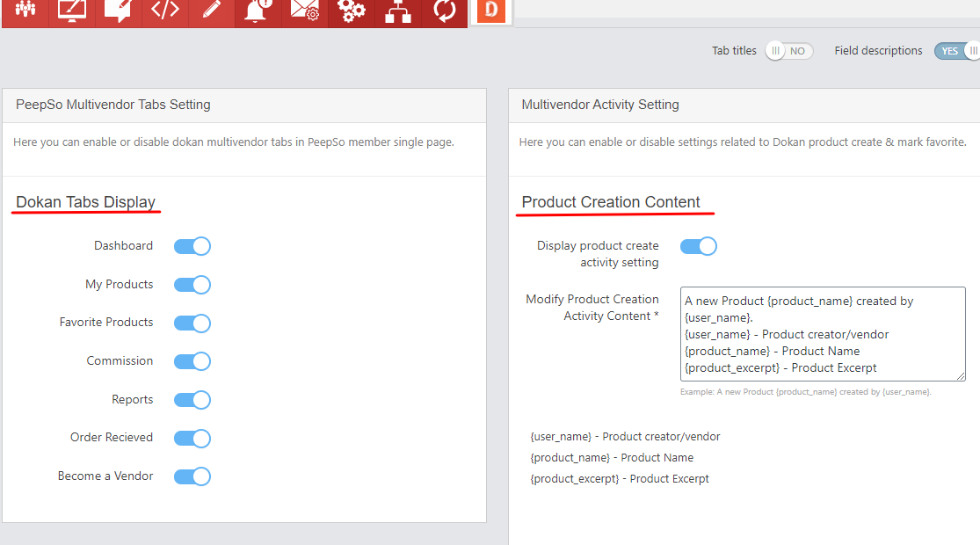The height and width of the screenshot is (545, 980).
Task: Disable the My Products tab toggle
Action: pos(192,285)
